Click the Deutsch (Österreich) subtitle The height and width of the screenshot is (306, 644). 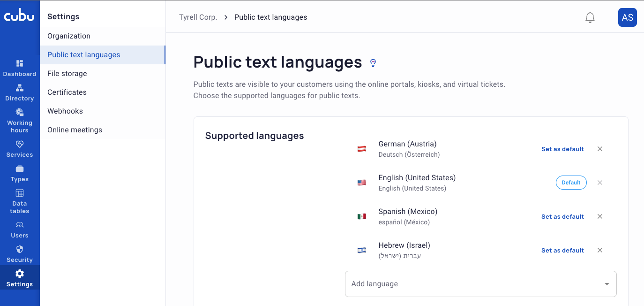[x=409, y=154]
